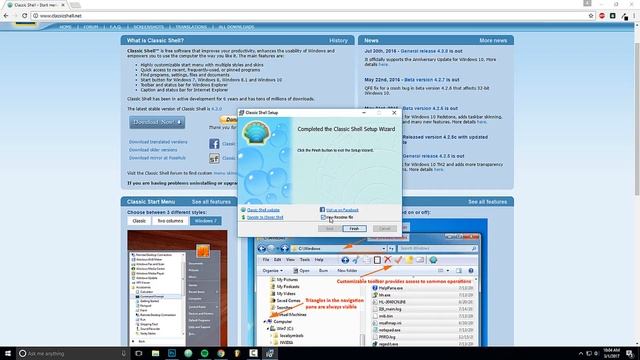640x360 pixels.
Task: Click the Facebook icon in the setup dialog
Action: click(x=322, y=210)
